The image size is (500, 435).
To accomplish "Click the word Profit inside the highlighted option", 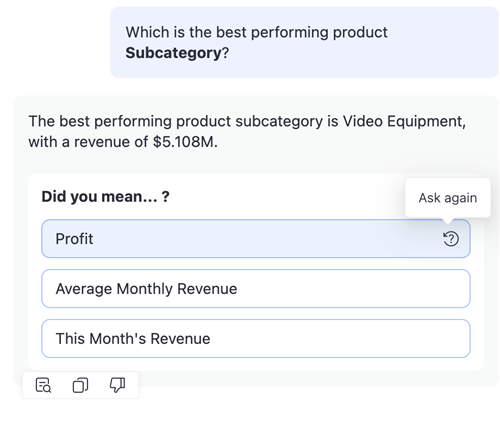I will tap(74, 239).
